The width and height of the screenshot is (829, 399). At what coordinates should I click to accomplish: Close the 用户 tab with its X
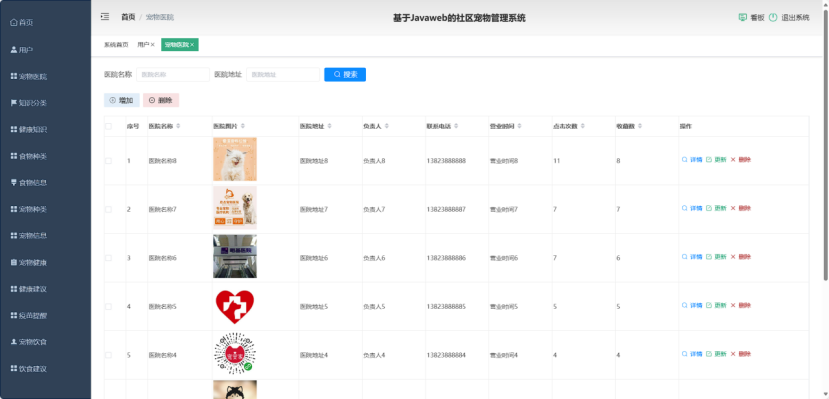tap(153, 45)
